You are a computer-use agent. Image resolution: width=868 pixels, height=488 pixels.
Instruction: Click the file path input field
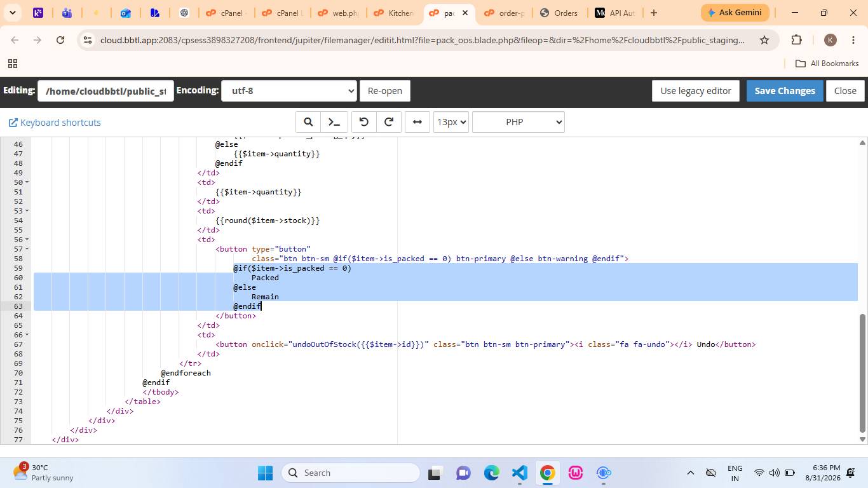[105, 91]
